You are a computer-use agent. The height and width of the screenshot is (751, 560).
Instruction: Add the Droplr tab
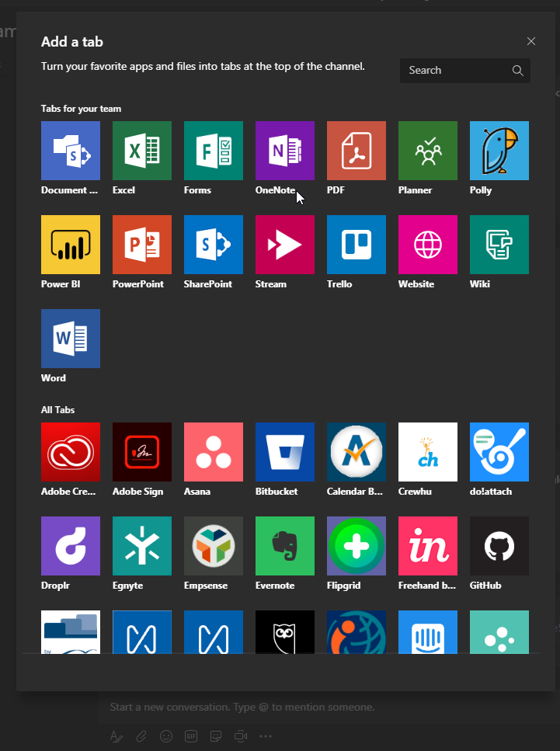[71, 545]
